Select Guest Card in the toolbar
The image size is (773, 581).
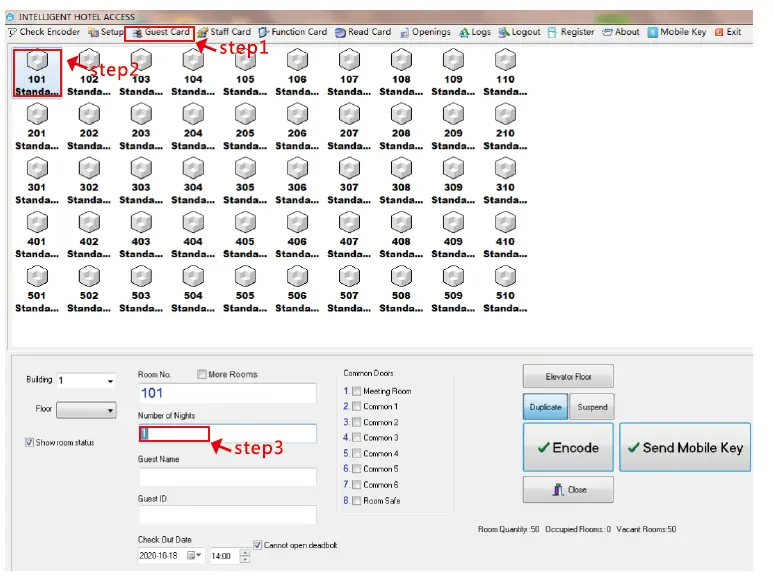tap(160, 32)
